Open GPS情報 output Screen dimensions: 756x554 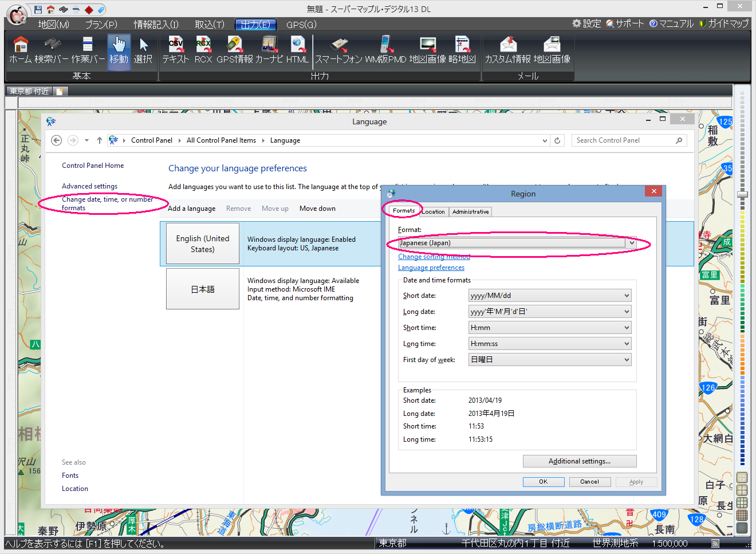[234, 50]
